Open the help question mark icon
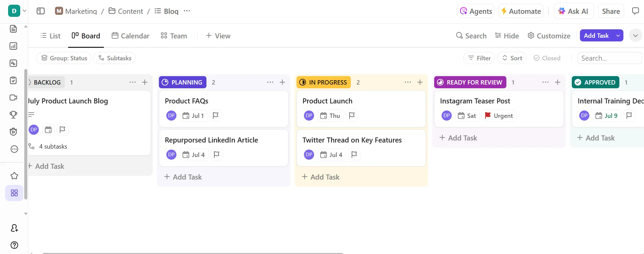Image resolution: width=644 pixels, height=254 pixels. pos(14,245)
